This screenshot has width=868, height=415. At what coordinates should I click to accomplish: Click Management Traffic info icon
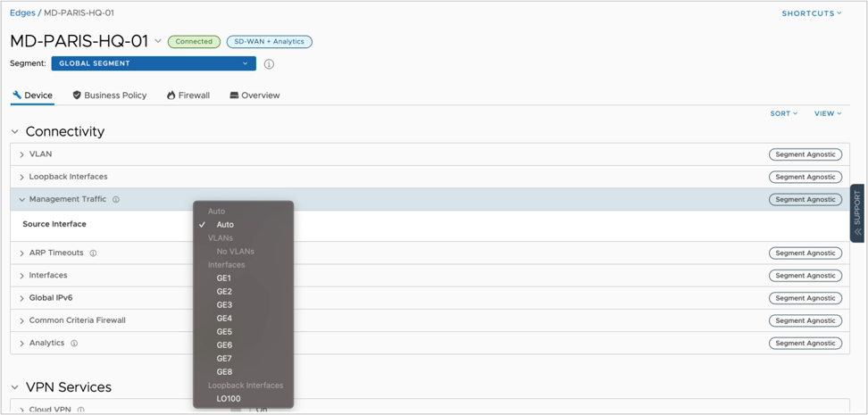point(116,200)
